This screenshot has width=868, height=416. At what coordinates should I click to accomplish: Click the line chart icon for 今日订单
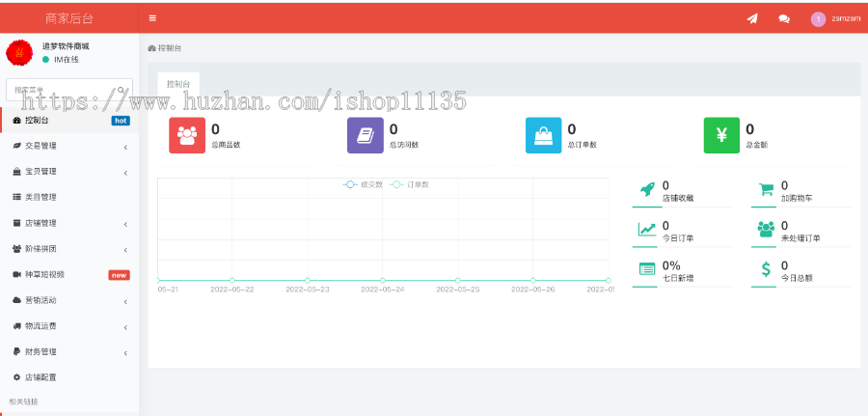647,229
